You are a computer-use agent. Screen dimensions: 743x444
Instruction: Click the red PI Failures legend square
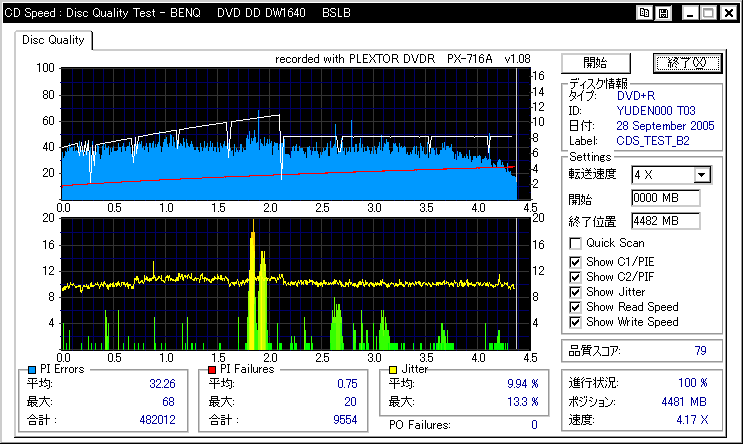tap(213, 370)
